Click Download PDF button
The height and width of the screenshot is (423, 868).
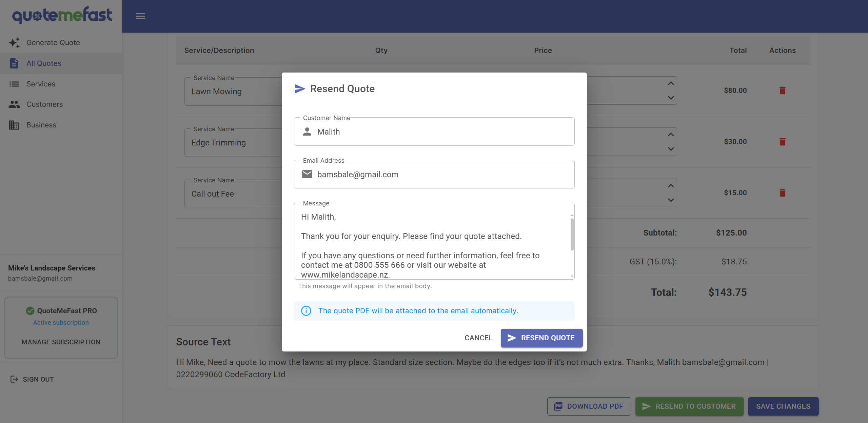pos(589,406)
